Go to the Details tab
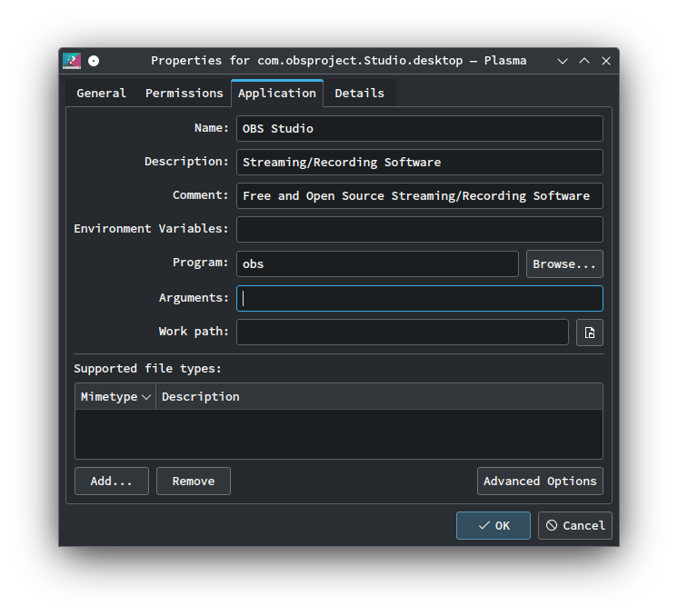The image size is (678, 616). [x=359, y=94]
